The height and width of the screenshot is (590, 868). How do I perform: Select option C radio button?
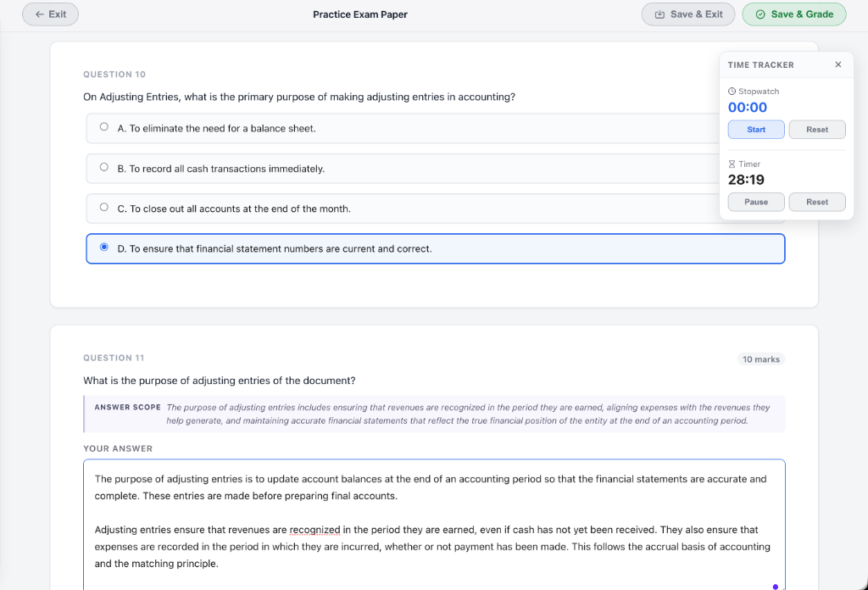pyautogui.click(x=104, y=207)
